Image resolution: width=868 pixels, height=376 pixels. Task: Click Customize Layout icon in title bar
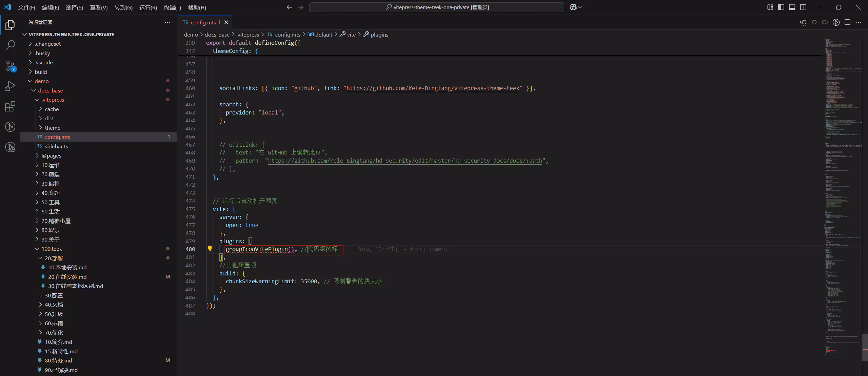[x=770, y=7]
